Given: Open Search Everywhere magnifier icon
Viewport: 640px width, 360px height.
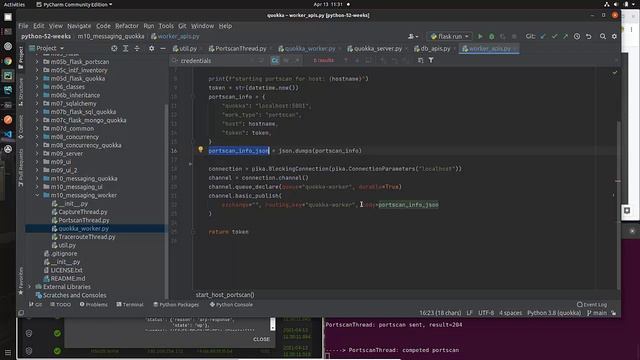Looking at the screenshot, I should [602, 36].
